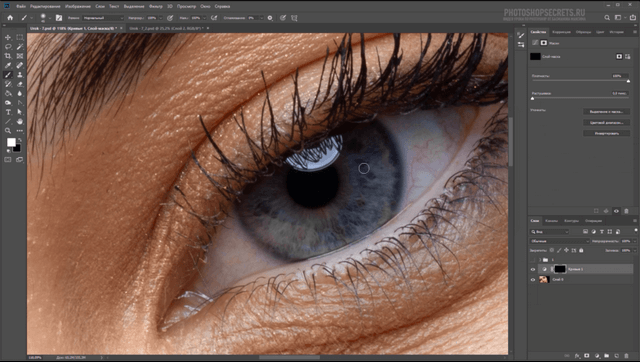Open the painting mode dropdown
Viewport: 640px width, 362px height.
pos(103,18)
